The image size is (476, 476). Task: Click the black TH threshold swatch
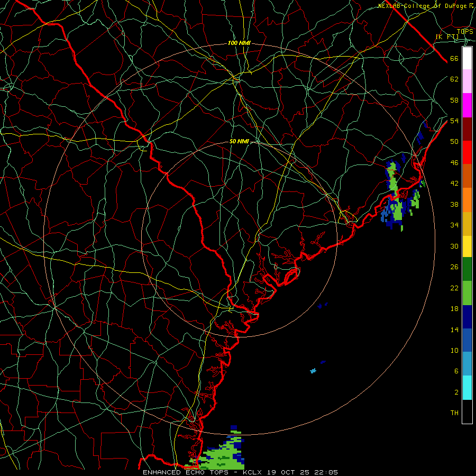(467, 411)
